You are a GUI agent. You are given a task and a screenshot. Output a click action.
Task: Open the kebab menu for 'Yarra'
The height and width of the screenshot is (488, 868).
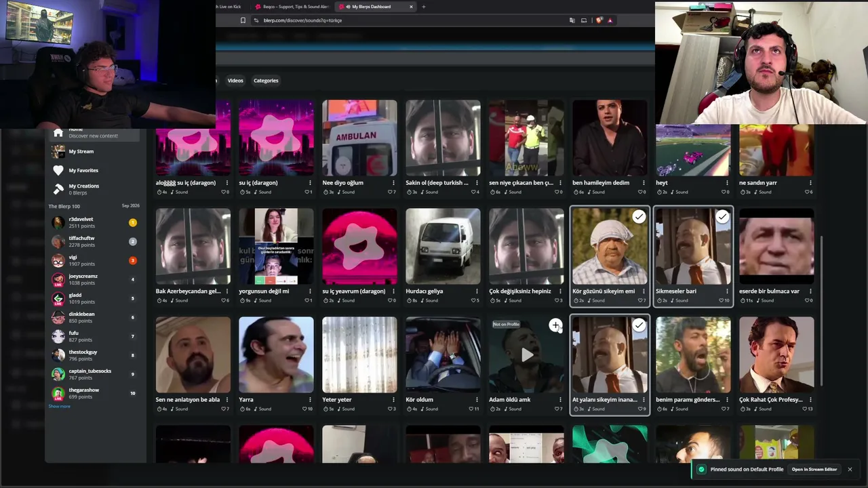tap(310, 399)
